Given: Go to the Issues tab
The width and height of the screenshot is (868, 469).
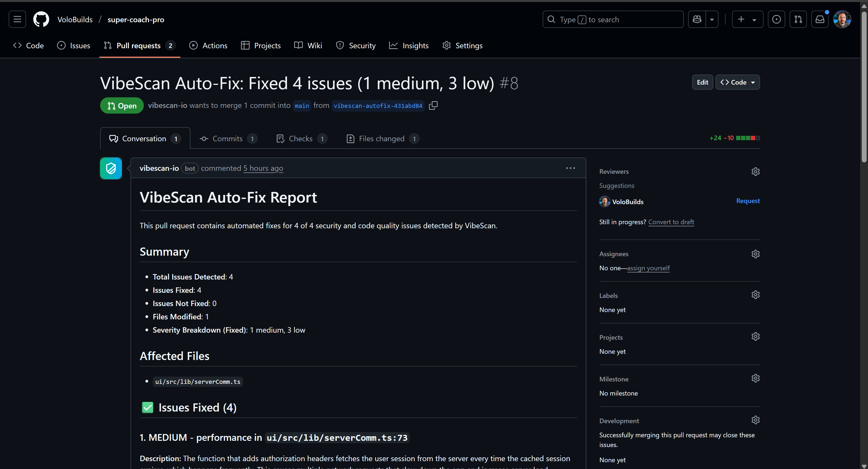Looking at the screenshot, I should point(74,46).
